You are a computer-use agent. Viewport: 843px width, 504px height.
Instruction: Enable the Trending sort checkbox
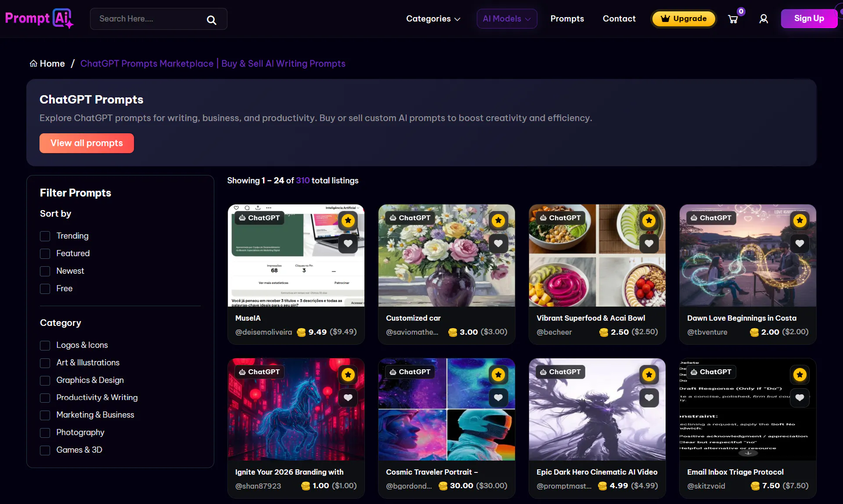point(45,236)
